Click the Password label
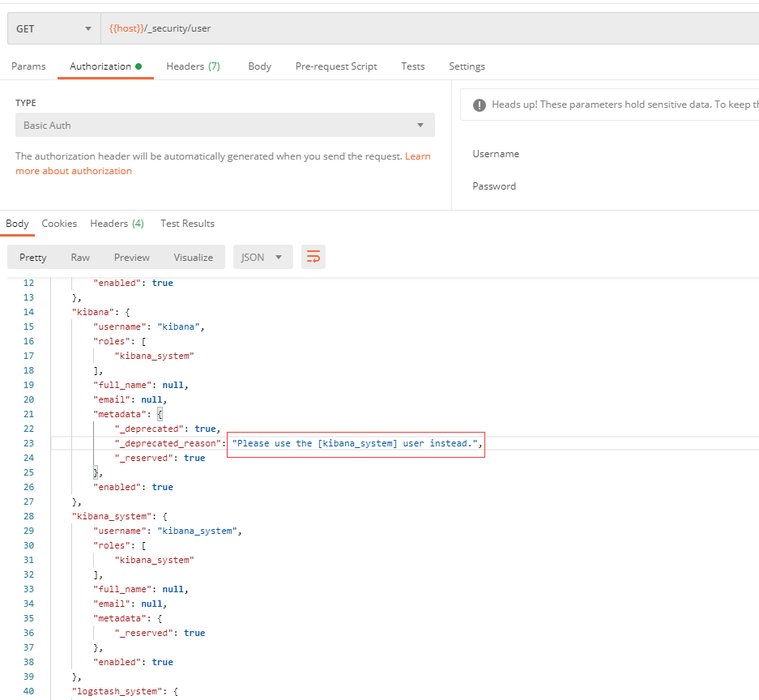The image size is (759, 700). (494, 186)
